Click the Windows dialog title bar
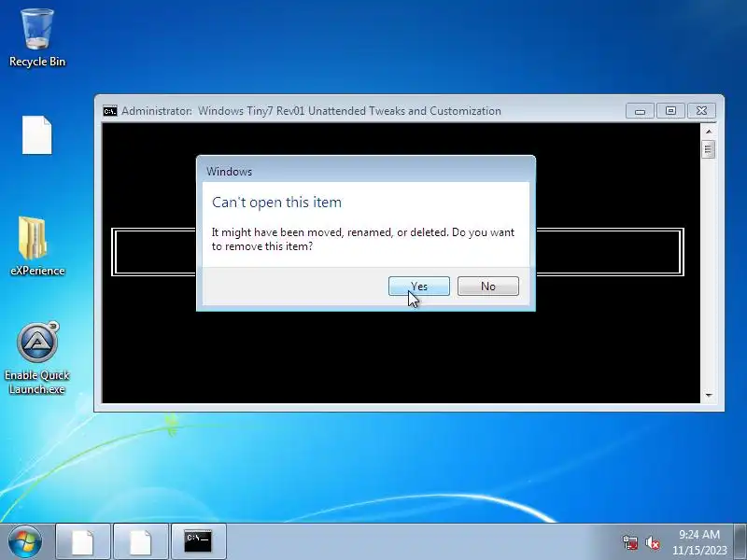 point(366,171)
